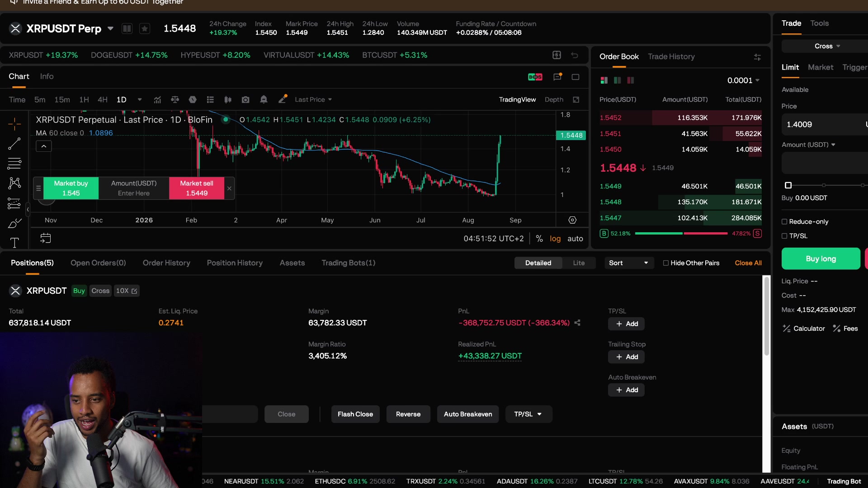Viewport: 868px width, 488px height.
Task: Open chart settings gear icon
Action: (572, 220)
